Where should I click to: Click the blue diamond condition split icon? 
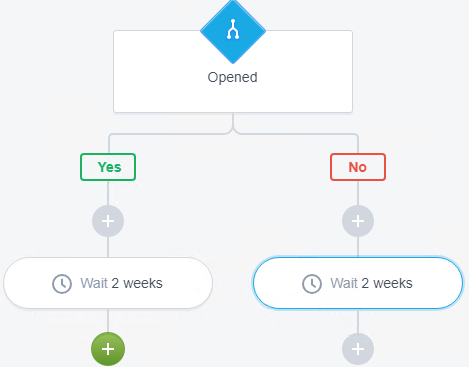[233, 31]
